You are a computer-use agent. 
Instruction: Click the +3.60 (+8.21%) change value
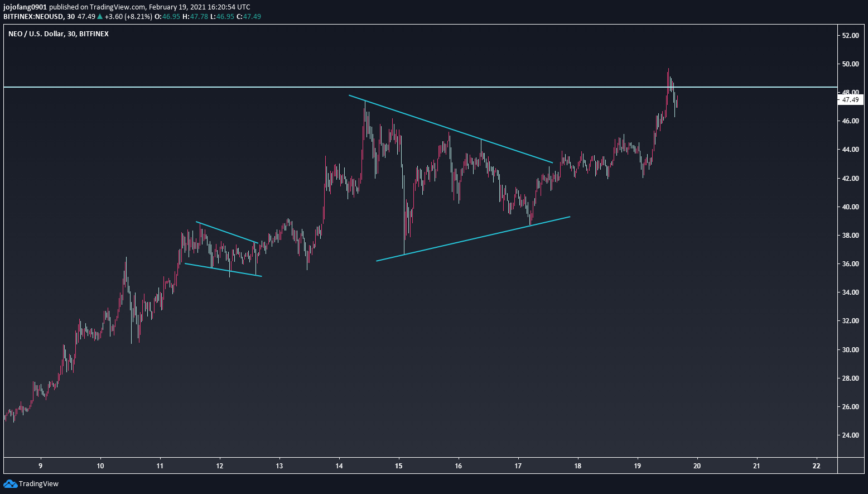click(128, 16)
